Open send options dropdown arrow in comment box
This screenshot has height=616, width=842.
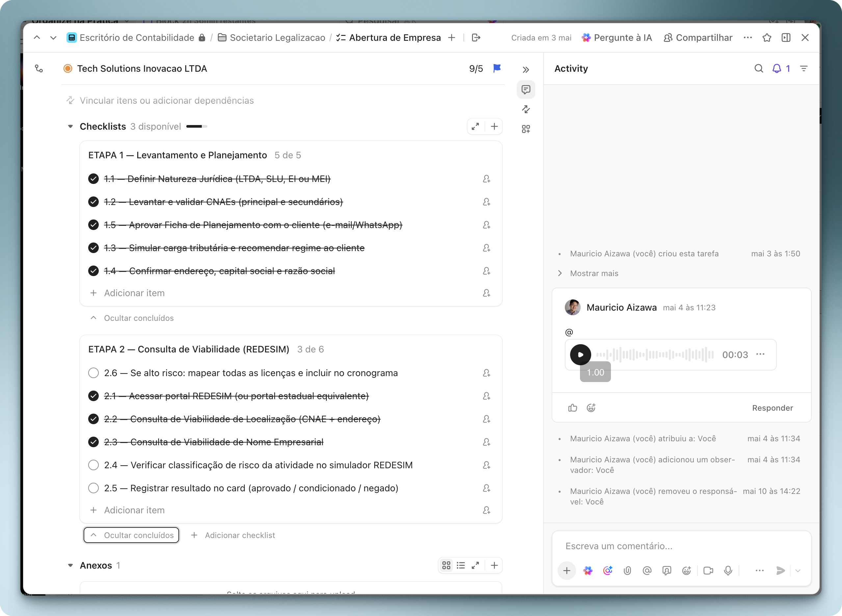point(798,571)
